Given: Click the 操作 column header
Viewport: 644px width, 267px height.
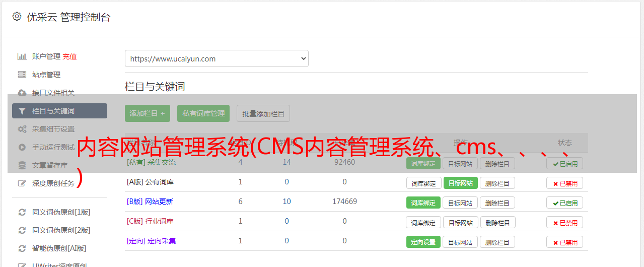Looking at the screenshot, I should point(461,143).
